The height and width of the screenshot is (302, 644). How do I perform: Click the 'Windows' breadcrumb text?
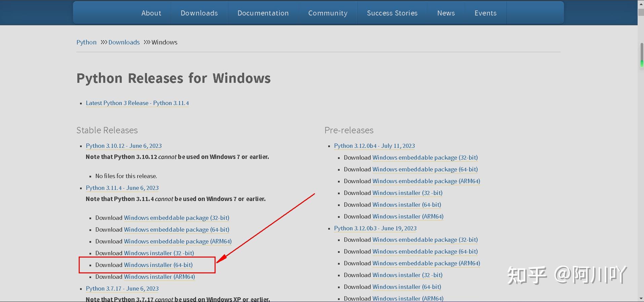click(164, 42)
